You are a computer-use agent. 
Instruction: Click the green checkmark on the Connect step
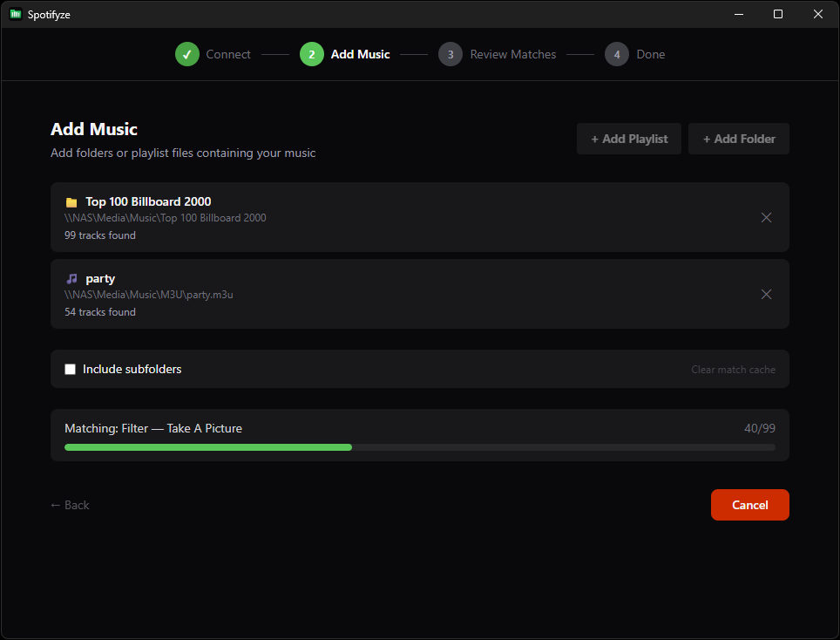pyautogui.click(x=187, y=54)
